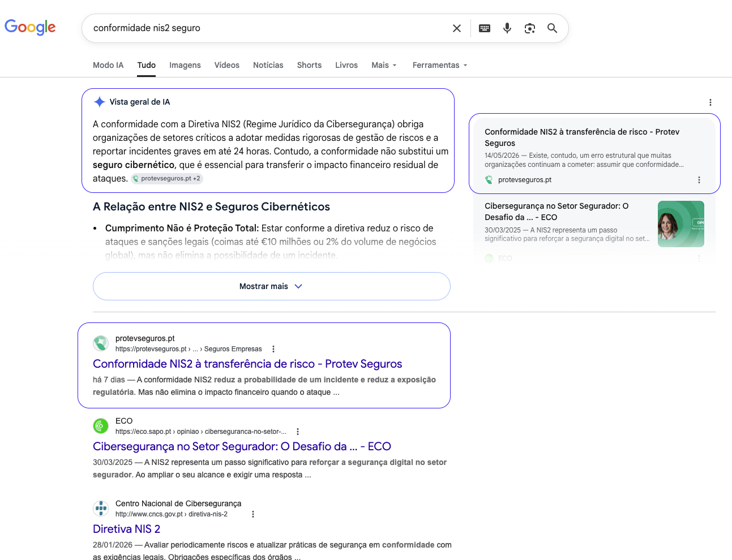This screenshot has width=732, height=560.
Task: Click the 'Centro Nacional de Cibersegurança' site name
Action: [178, 503]
